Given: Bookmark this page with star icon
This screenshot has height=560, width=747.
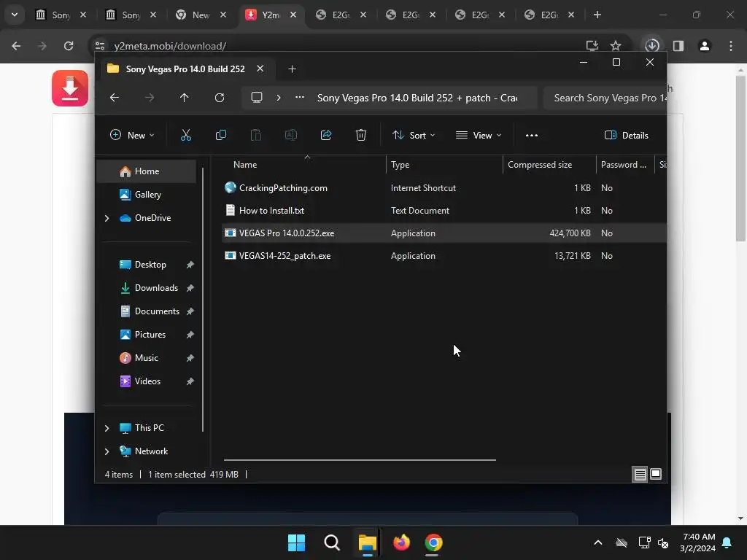Looking at the screenshot, I should 616,46.
